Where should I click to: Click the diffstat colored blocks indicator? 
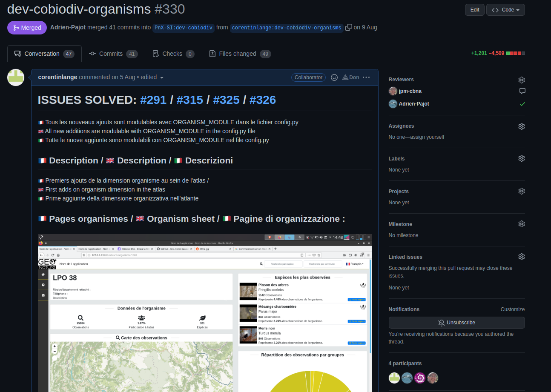click(x=516, y=53)
